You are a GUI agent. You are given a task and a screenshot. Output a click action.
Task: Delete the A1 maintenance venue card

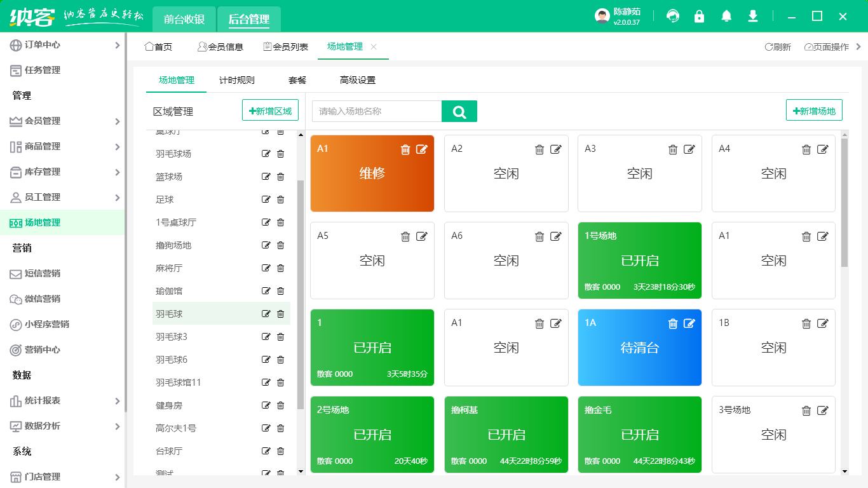pyautogui.click(x=405, y=149)
